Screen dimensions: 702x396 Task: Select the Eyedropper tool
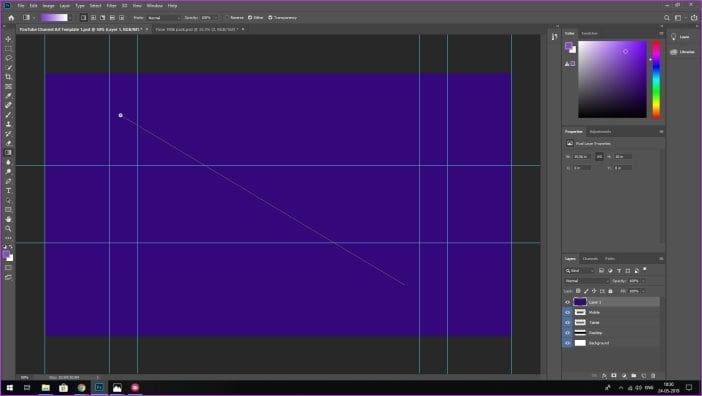[x=8, y=96]
